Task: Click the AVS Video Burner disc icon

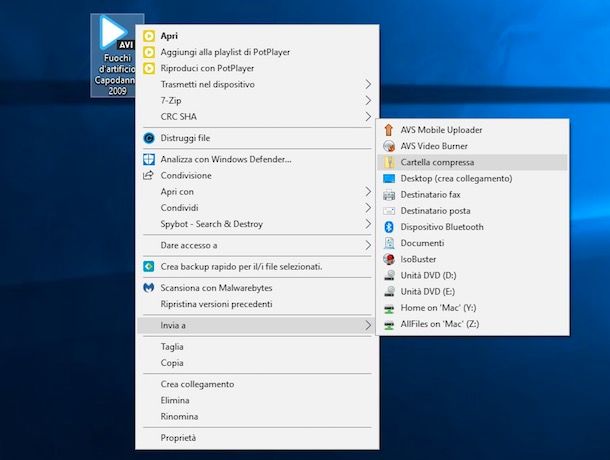Action: (x=389, y=146)
